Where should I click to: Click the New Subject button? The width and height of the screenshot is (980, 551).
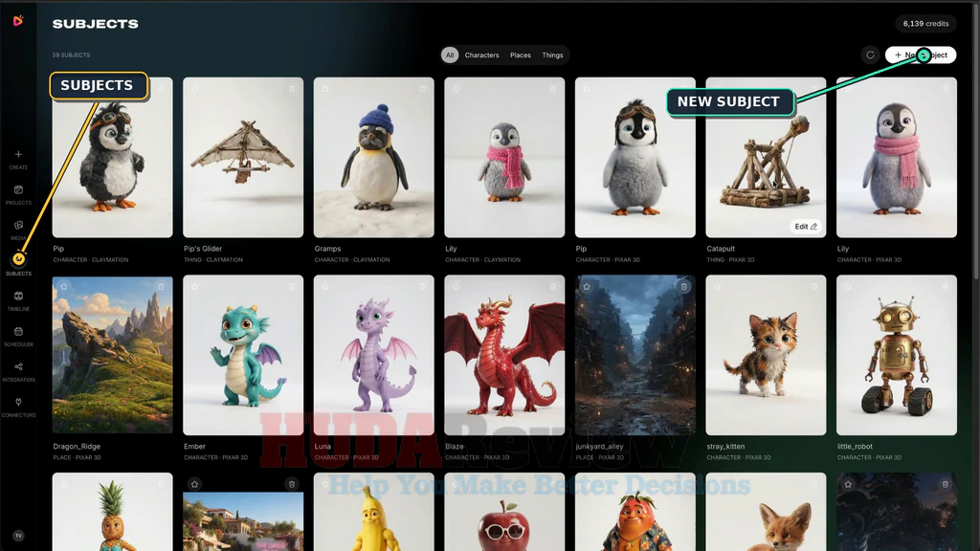tap(921, 55)
